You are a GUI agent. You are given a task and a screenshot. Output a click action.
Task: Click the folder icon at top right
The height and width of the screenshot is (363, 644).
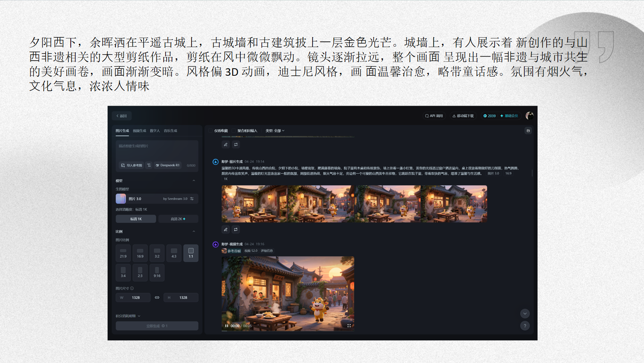coord(528,131)
